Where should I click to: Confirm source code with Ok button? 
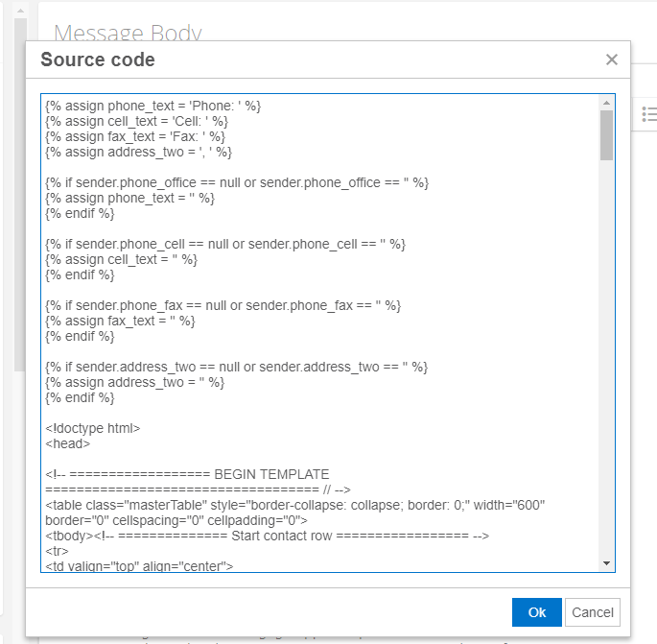(x=536, y=612)
